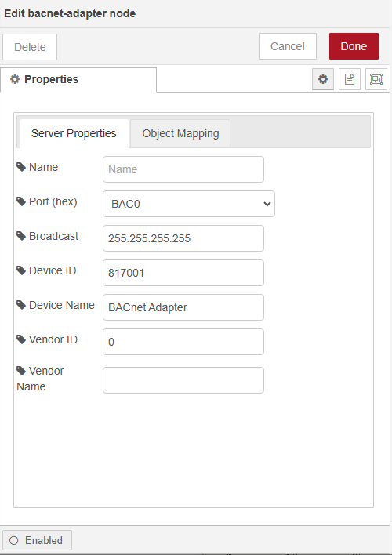The height and width of the screenshot is (555, 392).
Task: Click the tag icon beside Name
Action: [21, 167]
